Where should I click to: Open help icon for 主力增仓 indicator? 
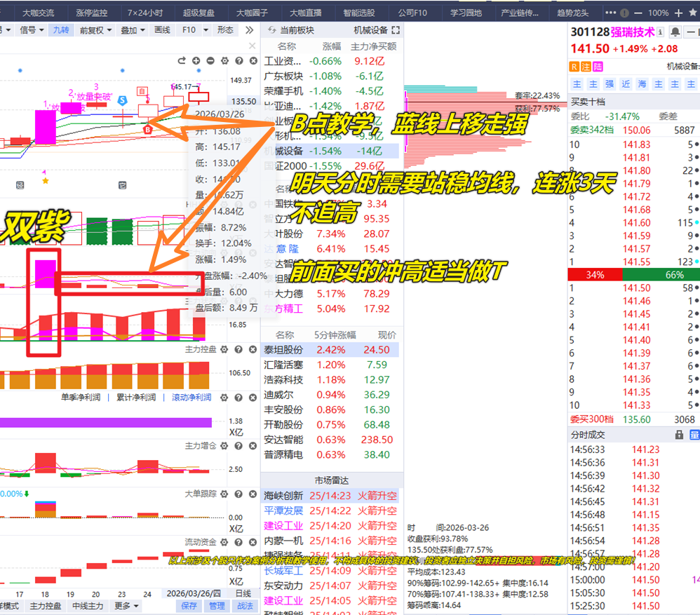[238, 446]
